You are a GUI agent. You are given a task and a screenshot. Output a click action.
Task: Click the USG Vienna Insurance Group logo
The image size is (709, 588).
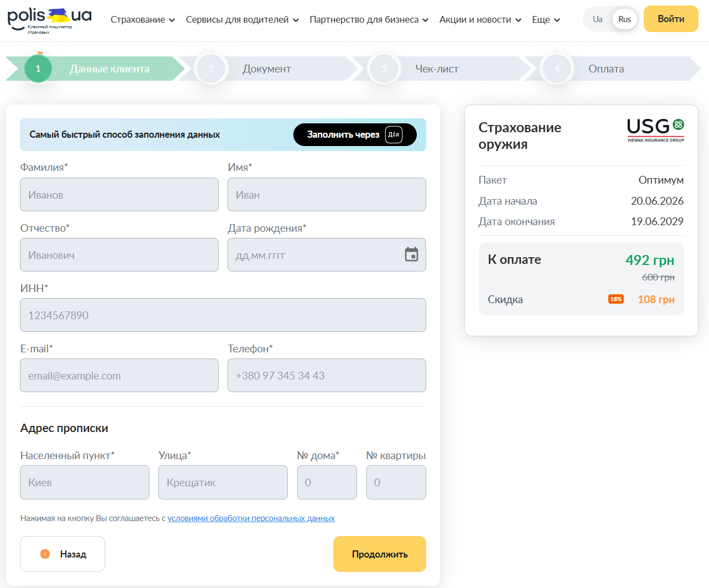tap(655, 131)
